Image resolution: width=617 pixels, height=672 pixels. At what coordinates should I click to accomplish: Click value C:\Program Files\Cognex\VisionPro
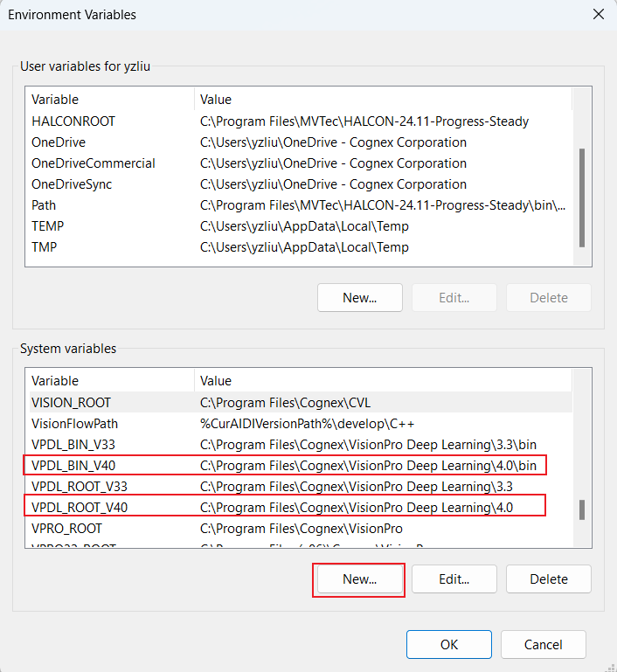(302, 529)
